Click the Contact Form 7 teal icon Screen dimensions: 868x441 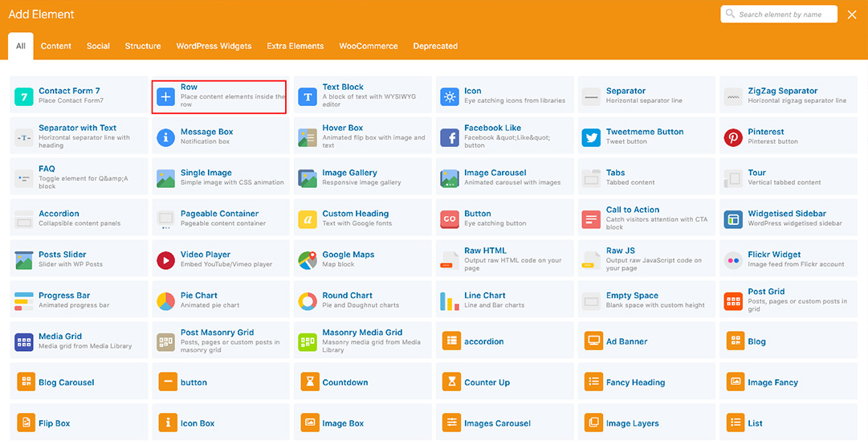pos(24,96)
